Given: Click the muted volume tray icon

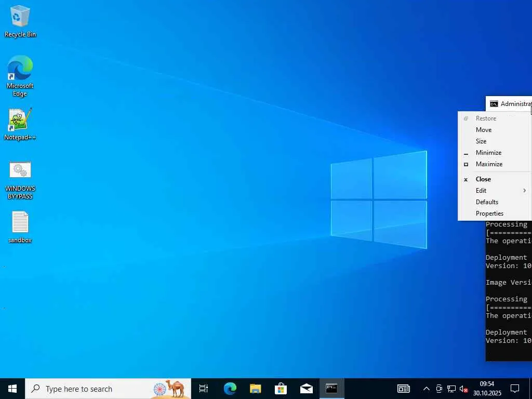Looking at the screenshot, I should pos(463,389).
